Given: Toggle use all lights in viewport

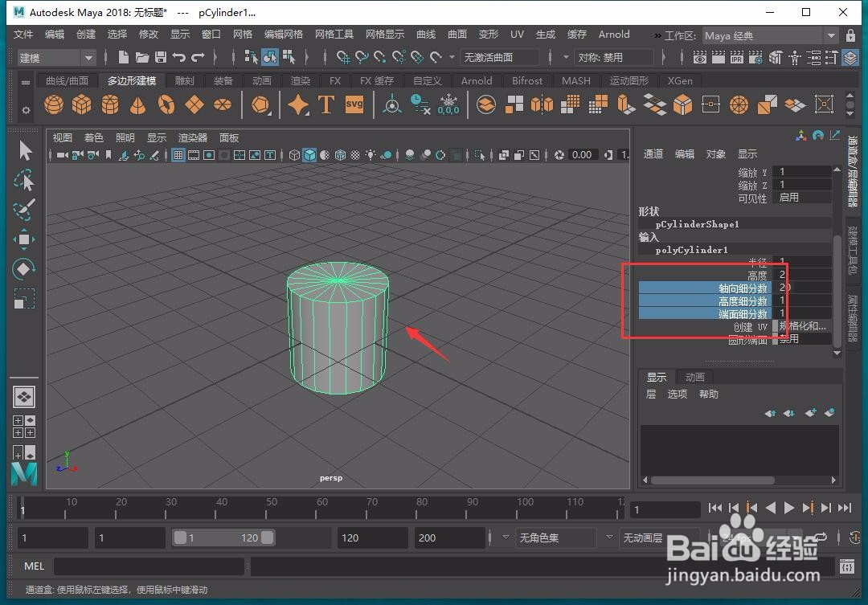Looking at the screenshot, I should coord(371,155).
